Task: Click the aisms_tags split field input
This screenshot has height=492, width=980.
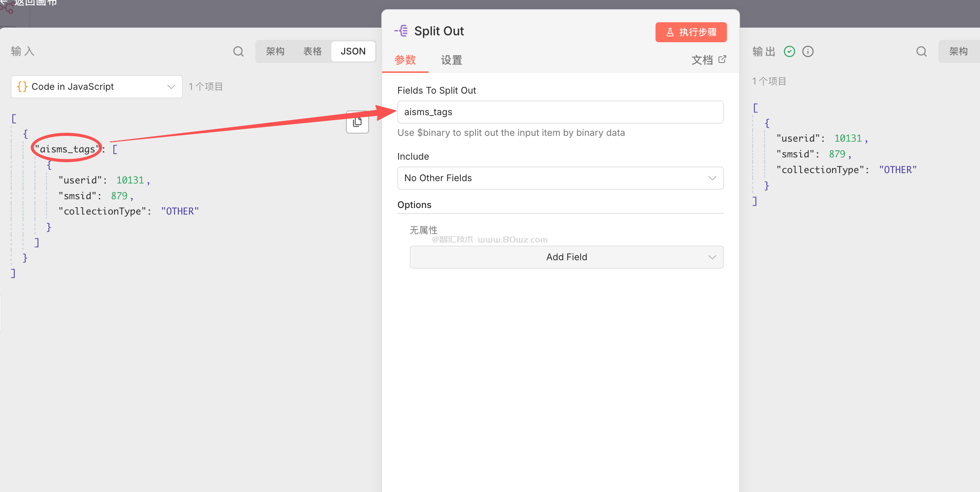Action: 560,112
